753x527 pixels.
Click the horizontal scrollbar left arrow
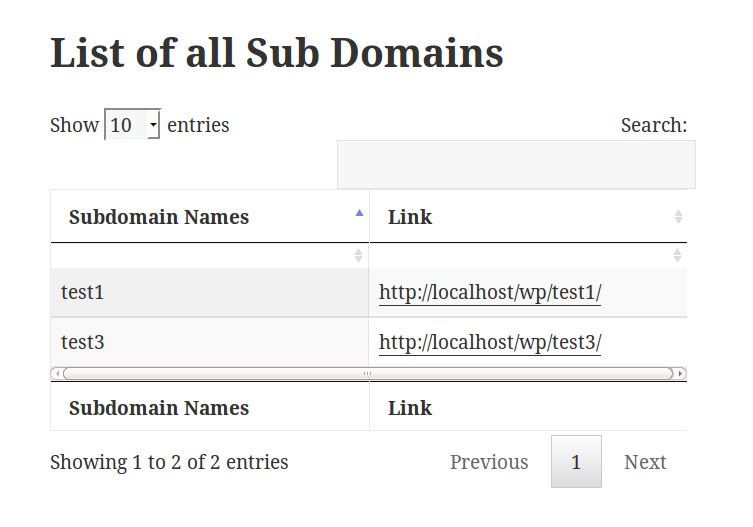point(57,373)
